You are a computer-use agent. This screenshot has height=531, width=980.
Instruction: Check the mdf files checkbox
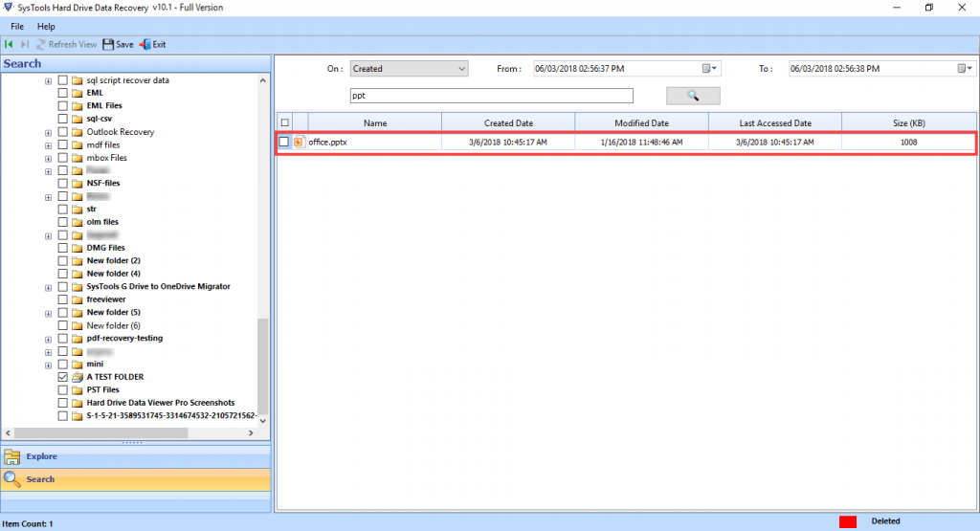[62, 144]
